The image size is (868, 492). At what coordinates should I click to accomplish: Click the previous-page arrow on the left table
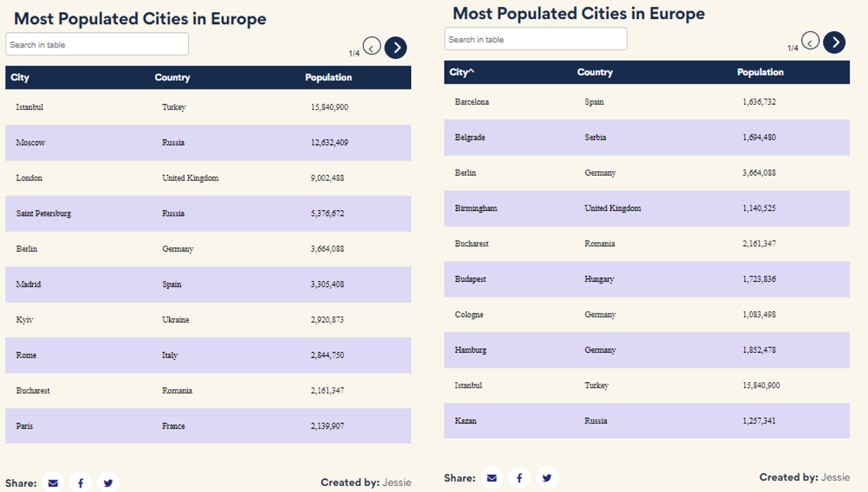click(371, 47)
